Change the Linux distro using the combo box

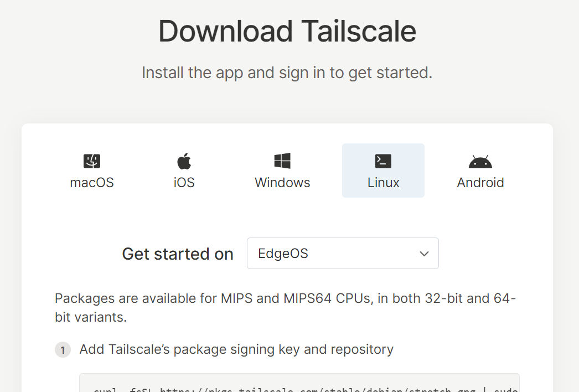click(x=343, y=253)
